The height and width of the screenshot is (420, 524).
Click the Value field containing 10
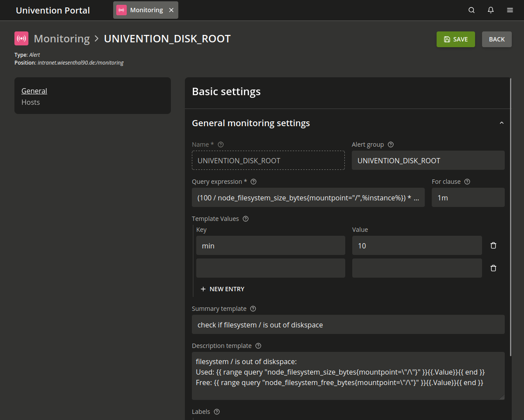pos(417,245)
